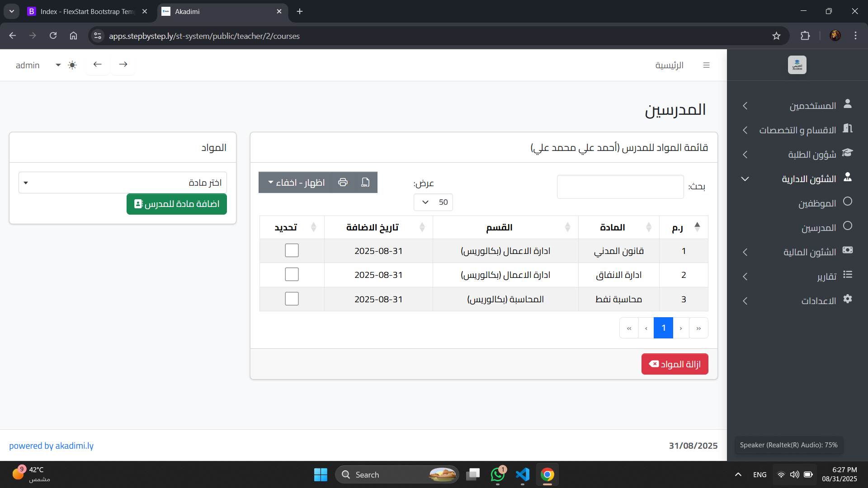Open the عرض 50 rows selector
Screen dimensions: 868x488
tap(433, 202)
